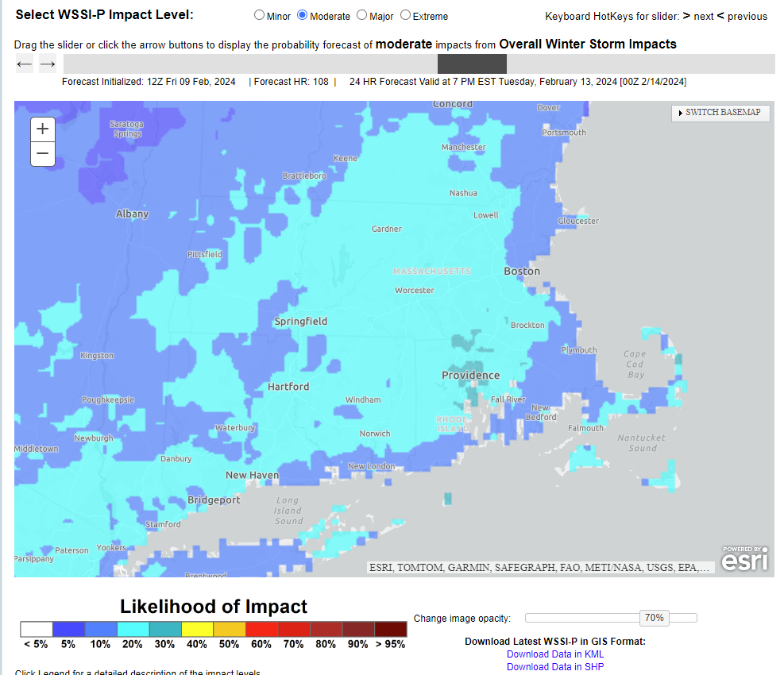This screenshot has height=675, width=784.
Task: Click the dark forecast time slider handle
Action: coord(472,64)
